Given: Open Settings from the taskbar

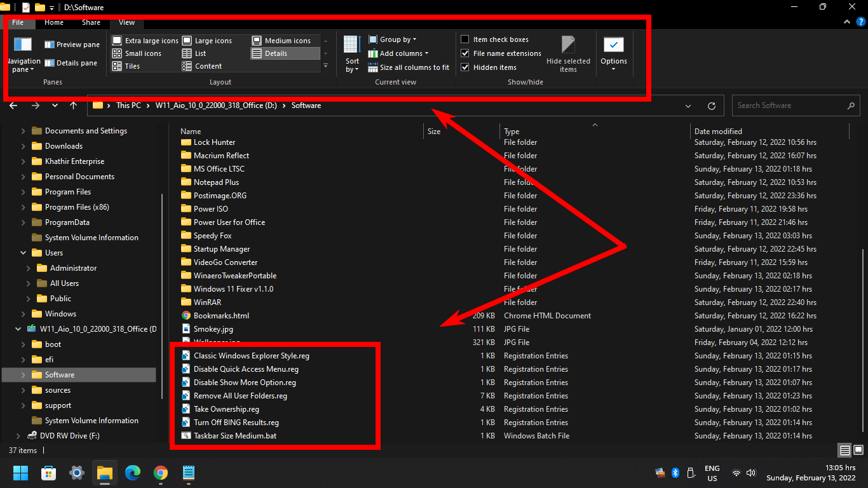Looking at the screenshot, I should click(x=77, y=473).
